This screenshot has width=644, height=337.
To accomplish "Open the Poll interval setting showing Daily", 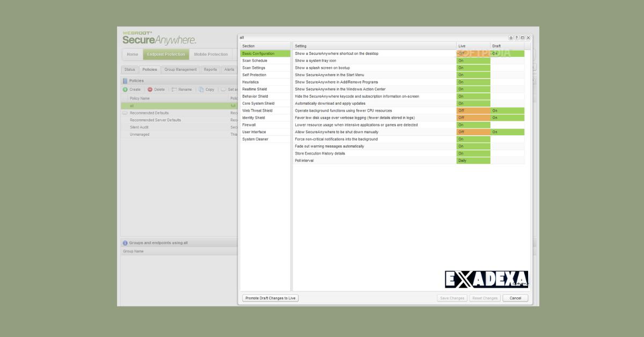I will click(473, 160).
